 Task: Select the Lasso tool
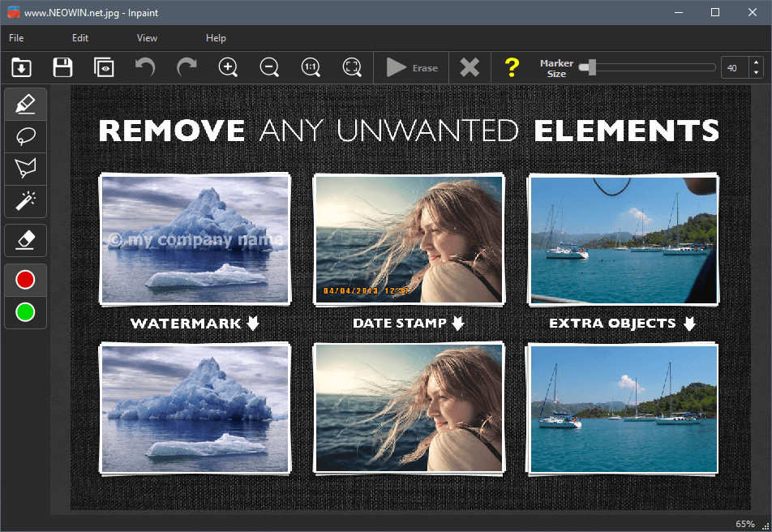(25, 135)
